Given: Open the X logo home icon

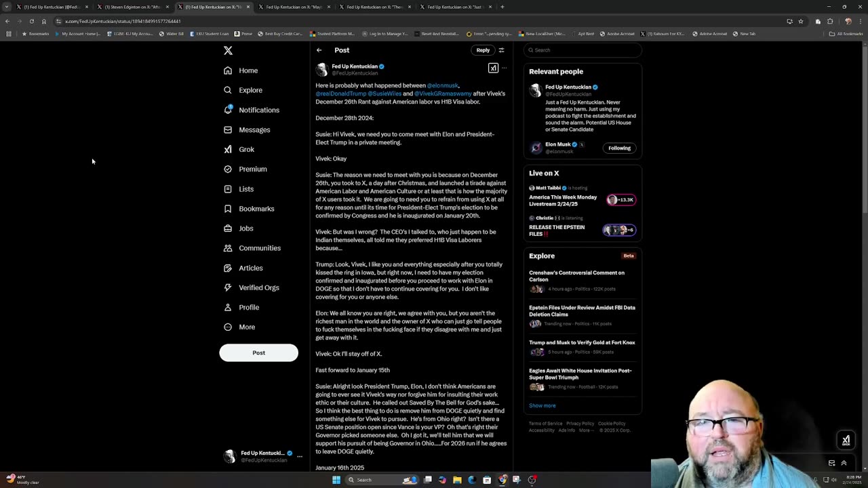Looking at the screenshot, I should (228, 51).
